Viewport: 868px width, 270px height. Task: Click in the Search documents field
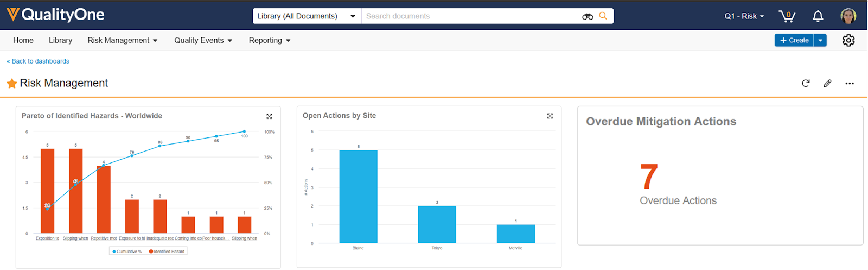point(470,16)
